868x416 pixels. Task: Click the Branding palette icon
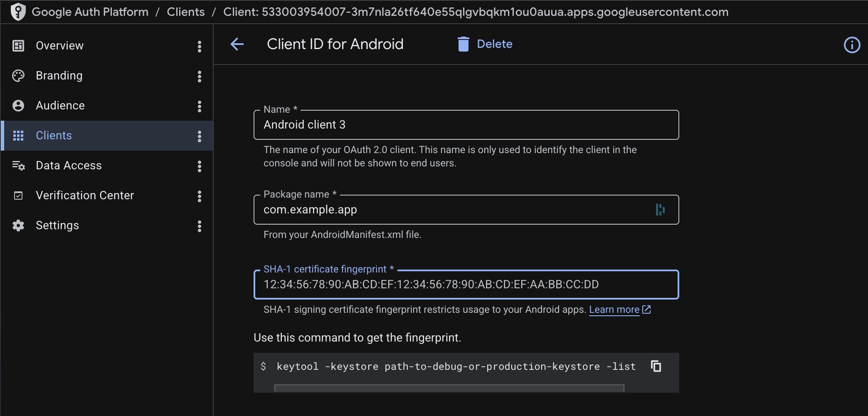tap(18, 76)
